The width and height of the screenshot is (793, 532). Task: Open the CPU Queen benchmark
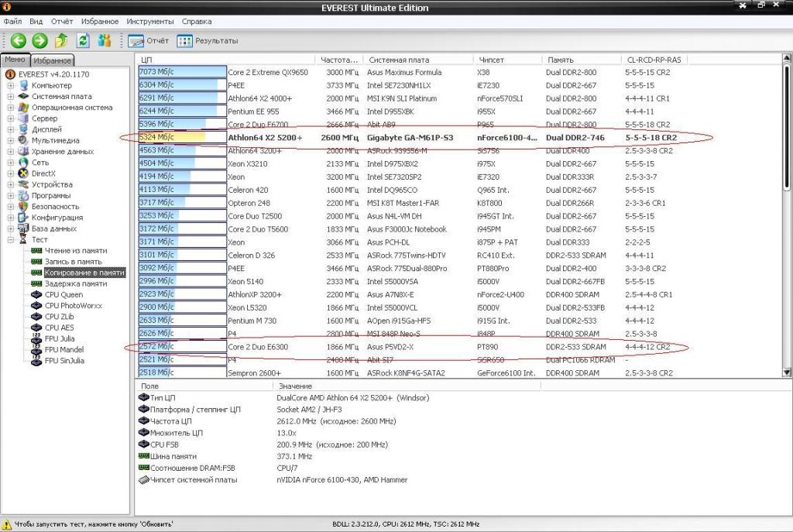point(64,294)
